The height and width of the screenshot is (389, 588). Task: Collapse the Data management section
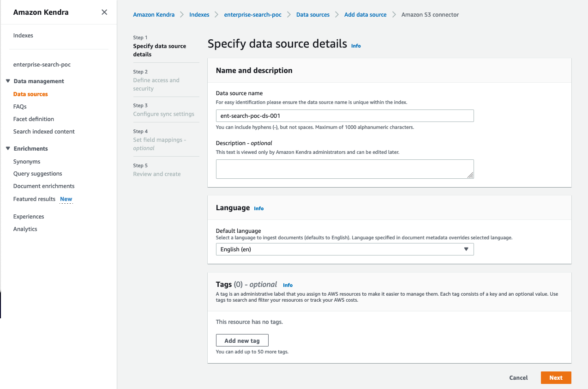(x=8, y=81)
